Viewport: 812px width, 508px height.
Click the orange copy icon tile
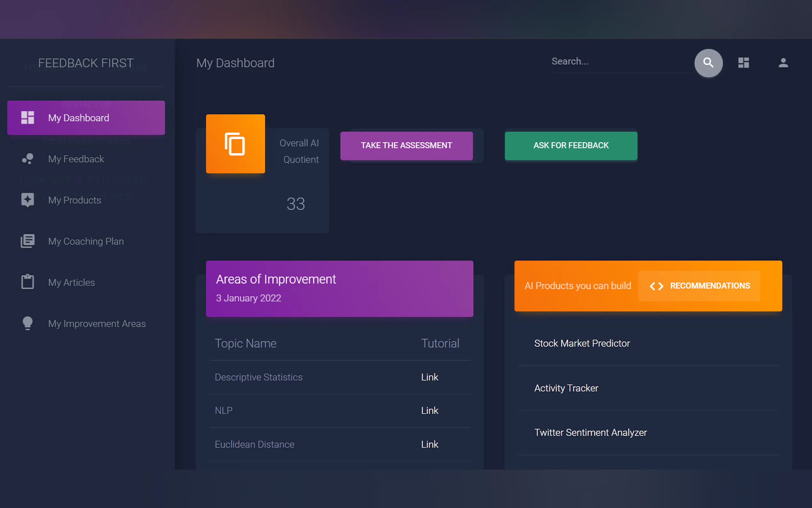click(x=235, y=144)
